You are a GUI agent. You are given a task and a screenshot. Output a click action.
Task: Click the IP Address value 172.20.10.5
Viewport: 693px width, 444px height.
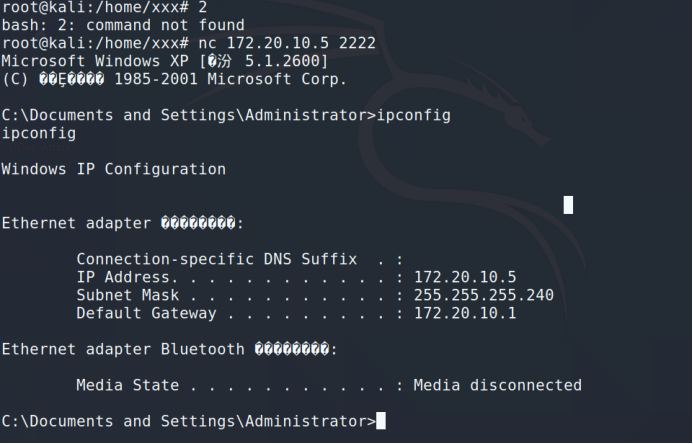click(465, 277)
